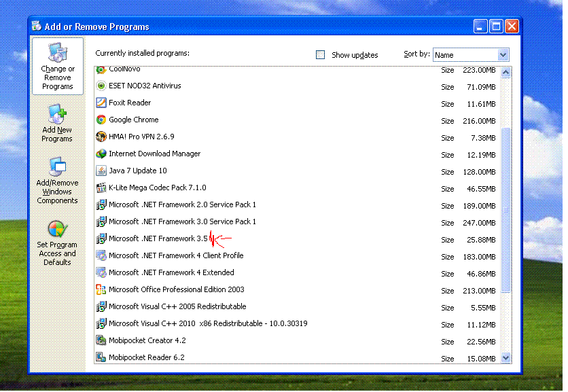Click the 128.00MB size of Java 7
The width and height of the screenshot is (568, 392).
479,172
